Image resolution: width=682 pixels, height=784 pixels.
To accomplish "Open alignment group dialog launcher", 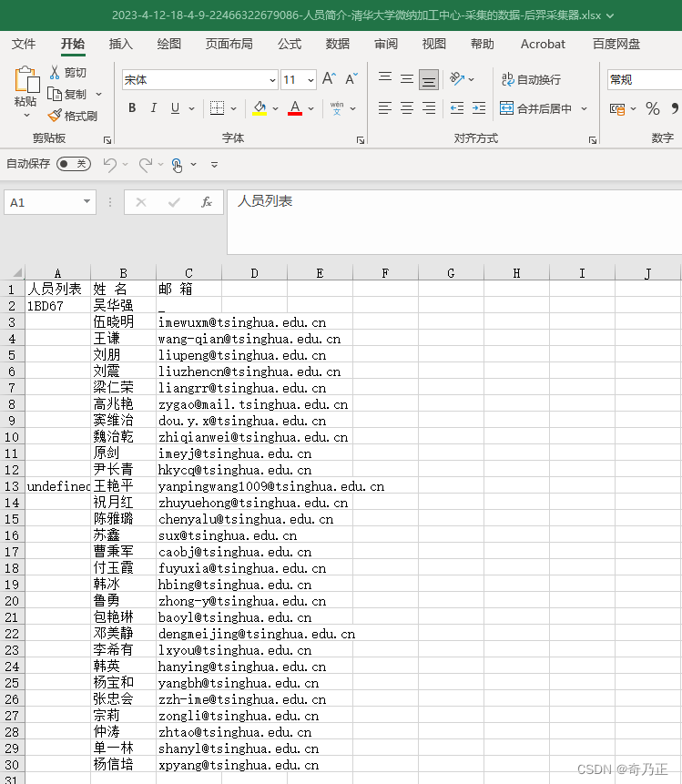I will pos(593,140).
